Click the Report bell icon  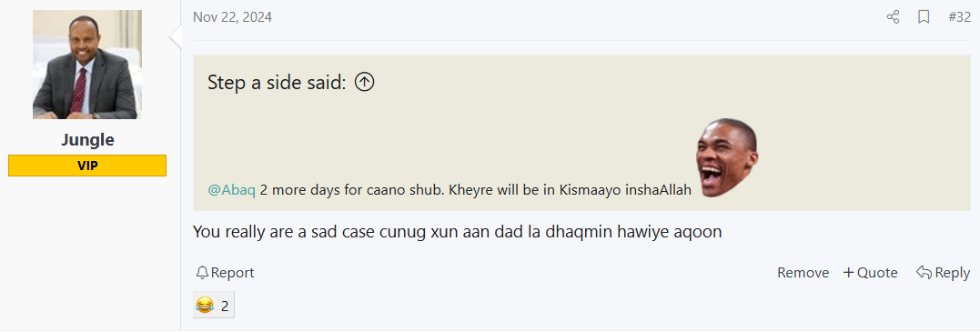pos(202,273)
